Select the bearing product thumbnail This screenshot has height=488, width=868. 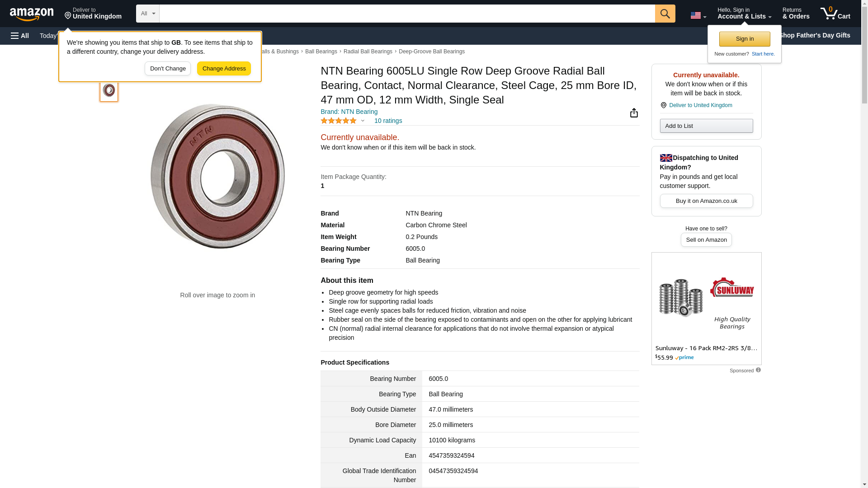tap(109, 90)
